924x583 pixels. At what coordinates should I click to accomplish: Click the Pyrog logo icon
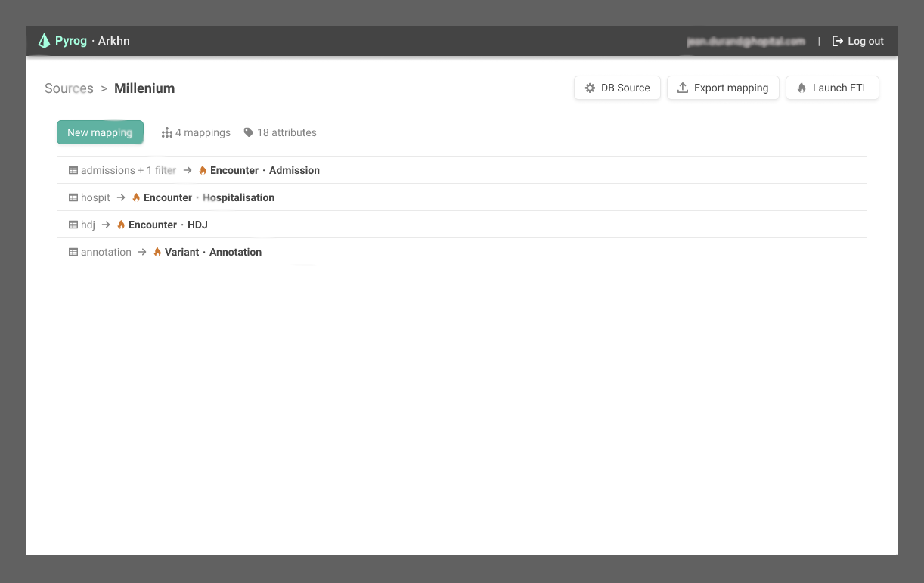[x=44, y=41]
